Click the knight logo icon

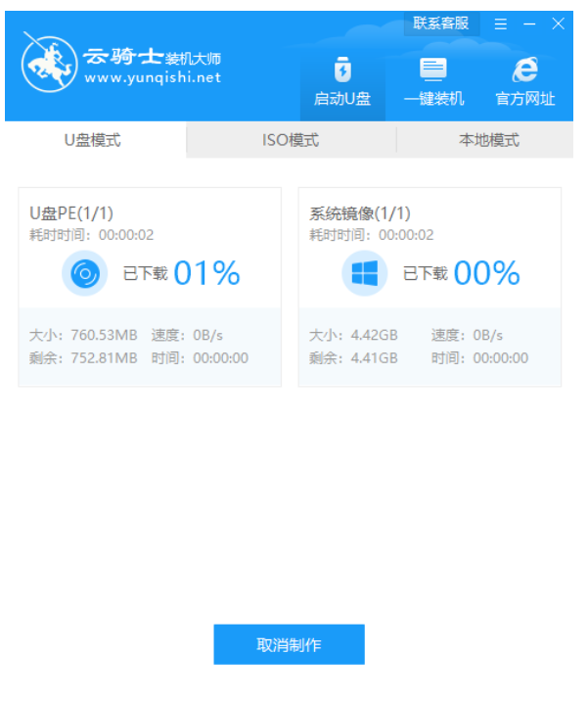48,63
